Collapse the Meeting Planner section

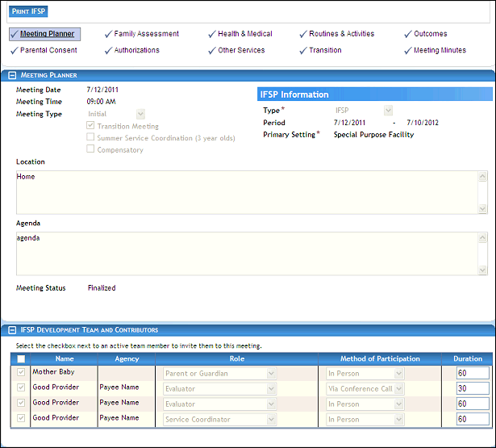[12, 75]
